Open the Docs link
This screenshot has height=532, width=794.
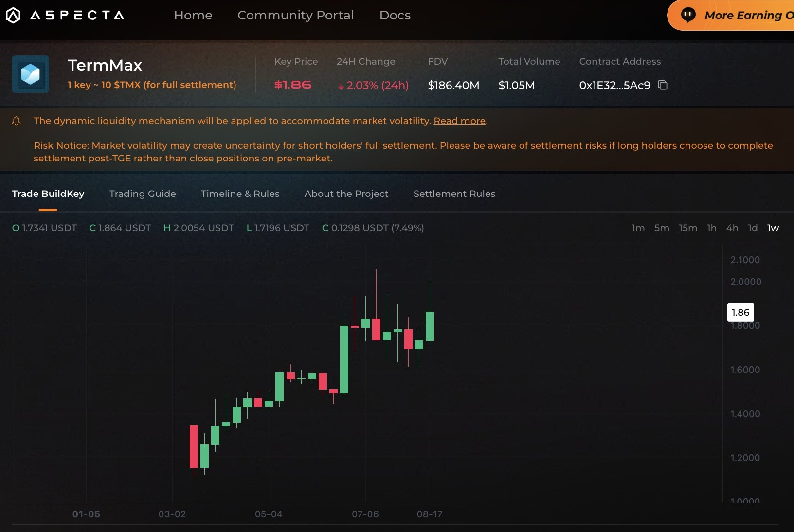tap(395, 16)
